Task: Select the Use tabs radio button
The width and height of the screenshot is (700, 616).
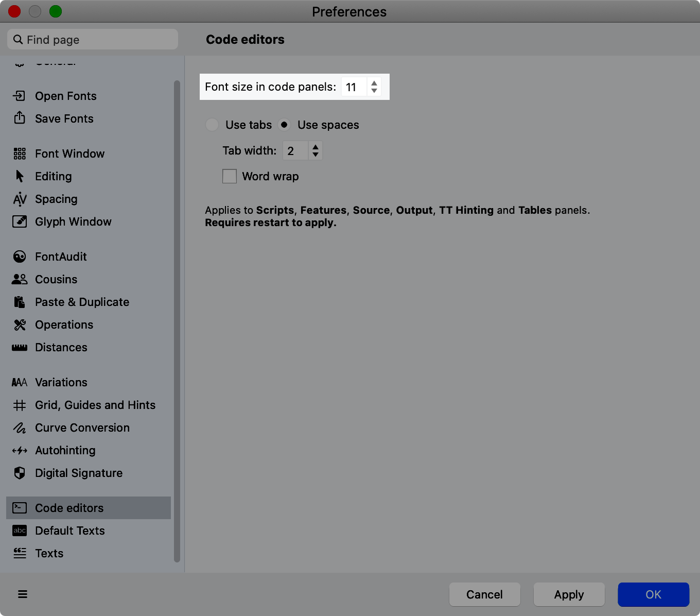Action: (x=212, y=125)
